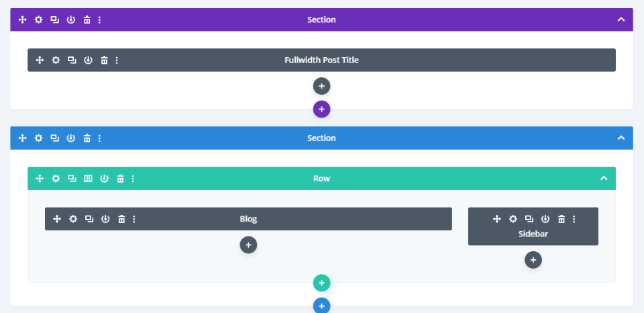This screenshot has height=313, width=644.
Task: Toggle power icon on the Row
Action: pyautogui.click(x=104, y=178)
